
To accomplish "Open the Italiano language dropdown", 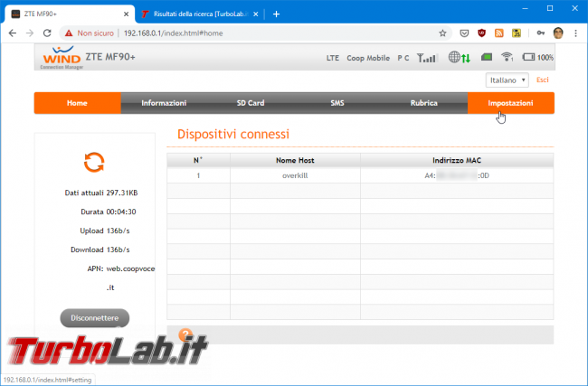I will pyautogui.click(x=507, y=80).
